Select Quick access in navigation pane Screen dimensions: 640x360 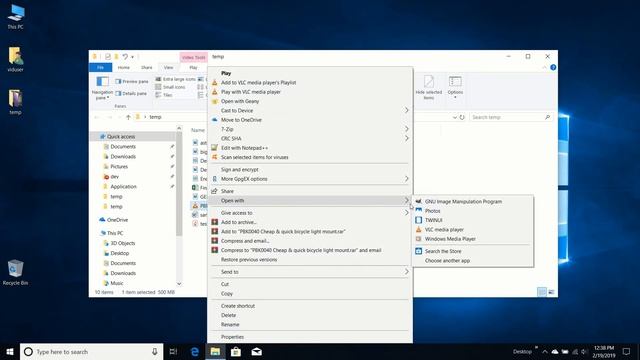point(121,136)
